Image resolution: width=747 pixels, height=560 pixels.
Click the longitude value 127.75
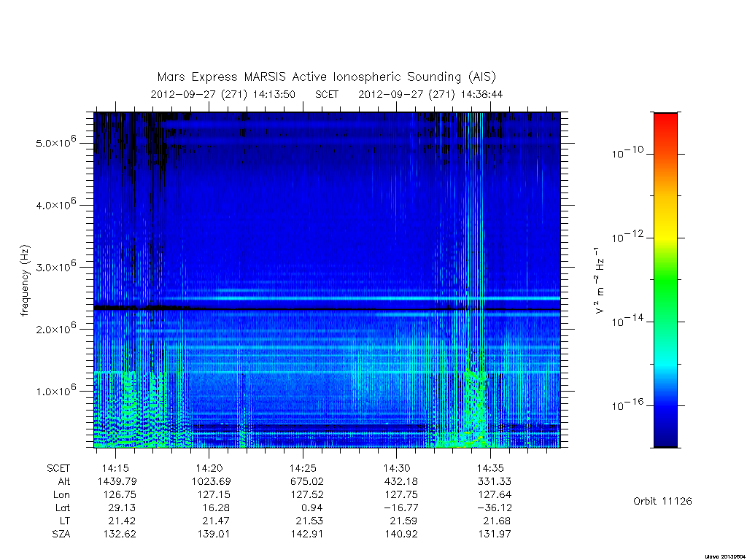[x=401, y=495]
